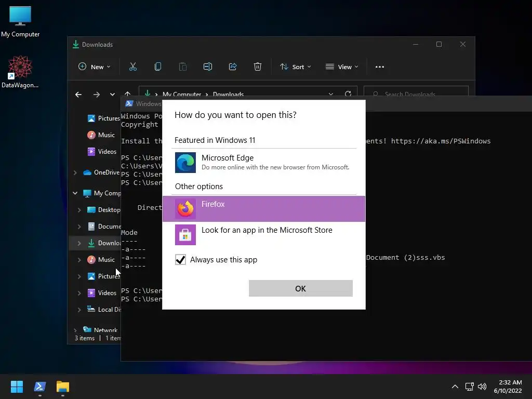Go back using Explorer back arrow

[78, 95]
